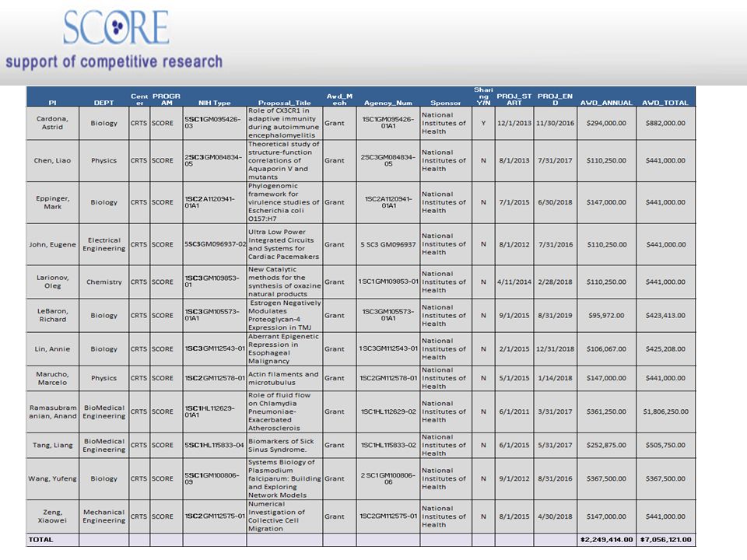Viewport: 747px width, 560px height.
Task: Click the TOTAL row label
Action: pos(41,540)
